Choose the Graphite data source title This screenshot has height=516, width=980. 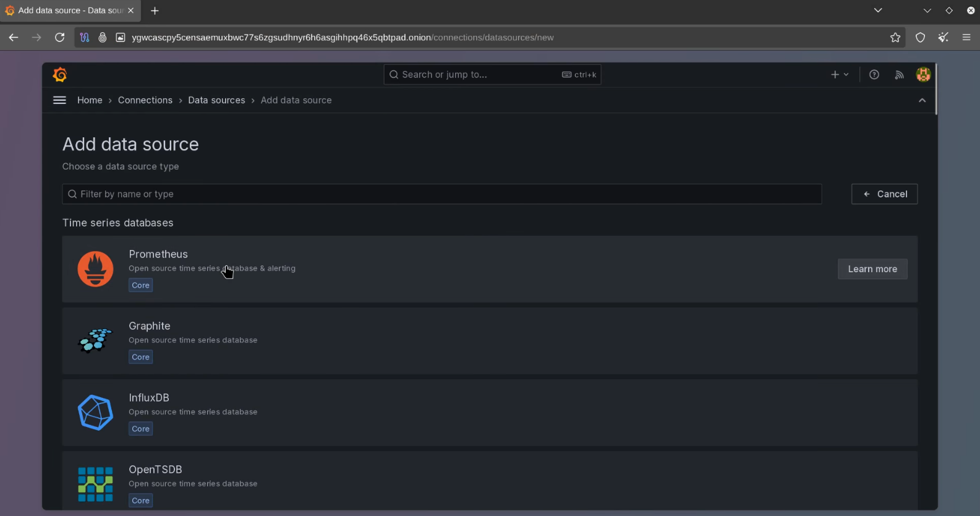point(150,326)
